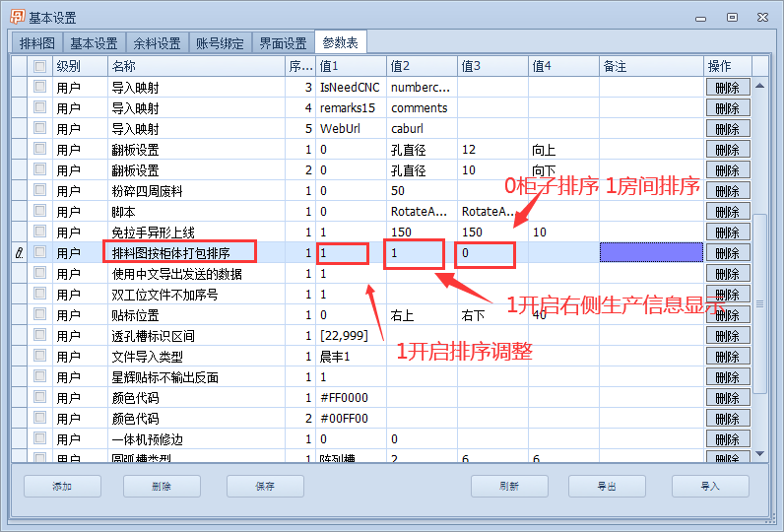The height and width of the screenshot is (532, 784).
Task: Click the vertical scrollbar thumb
Action: (x=760, y=304)
